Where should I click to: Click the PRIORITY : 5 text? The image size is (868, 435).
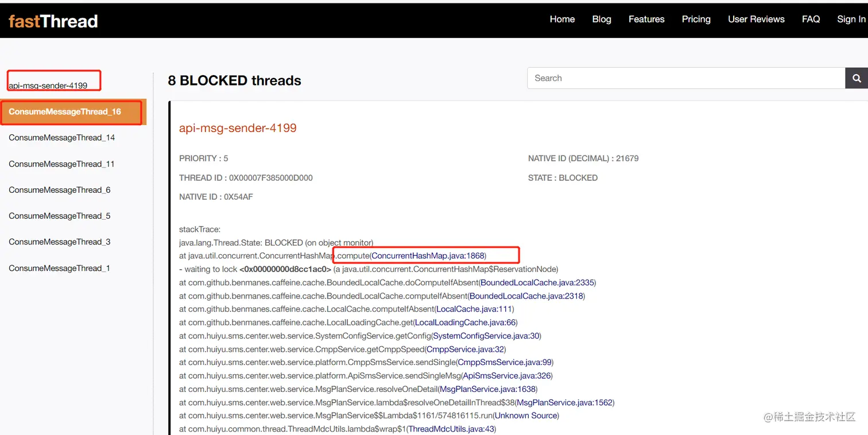[x=203, y=158]
